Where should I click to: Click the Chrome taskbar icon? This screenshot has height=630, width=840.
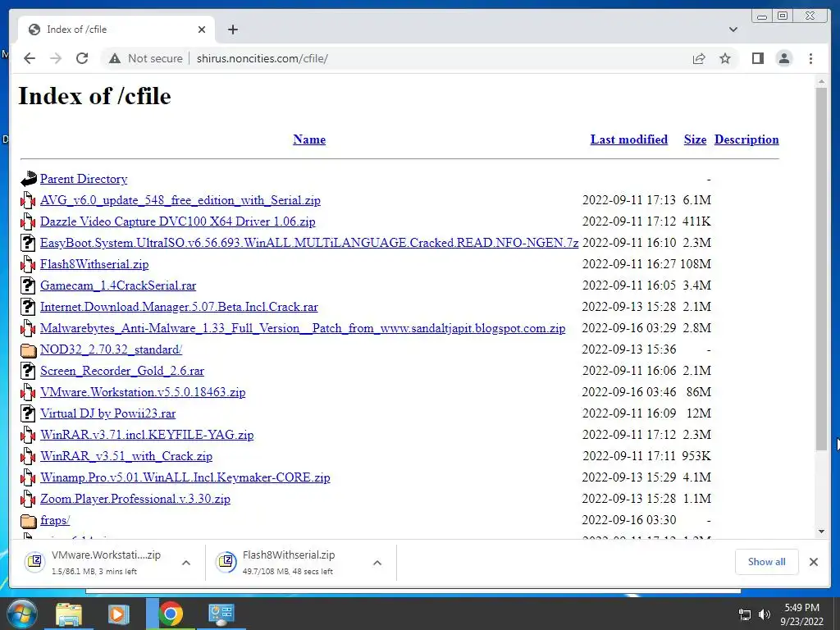tap(171, 614)
